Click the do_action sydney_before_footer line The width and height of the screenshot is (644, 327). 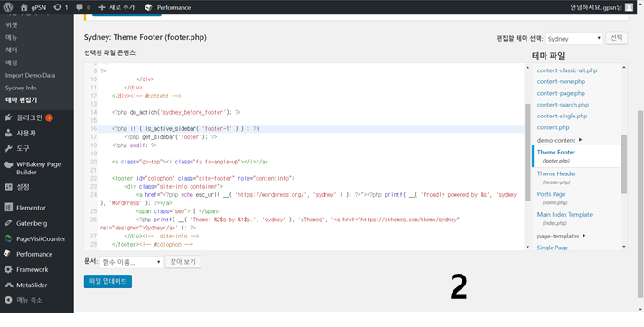(176, 112)
